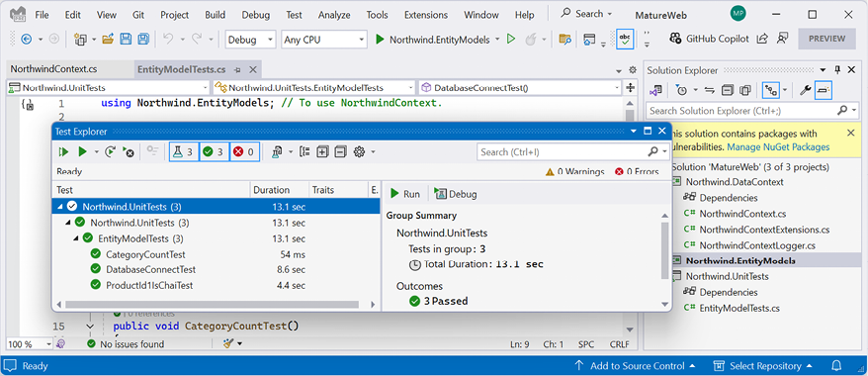The height and width of the screenshot is (376, 868).
Task: Switch to the NorthwindContext.cs tab
Action: (x=53, y=70)
